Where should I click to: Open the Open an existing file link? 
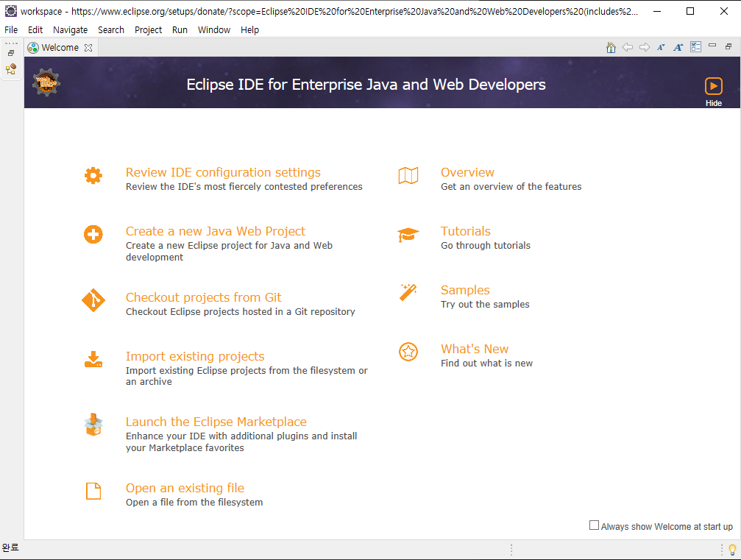[185, 488]
